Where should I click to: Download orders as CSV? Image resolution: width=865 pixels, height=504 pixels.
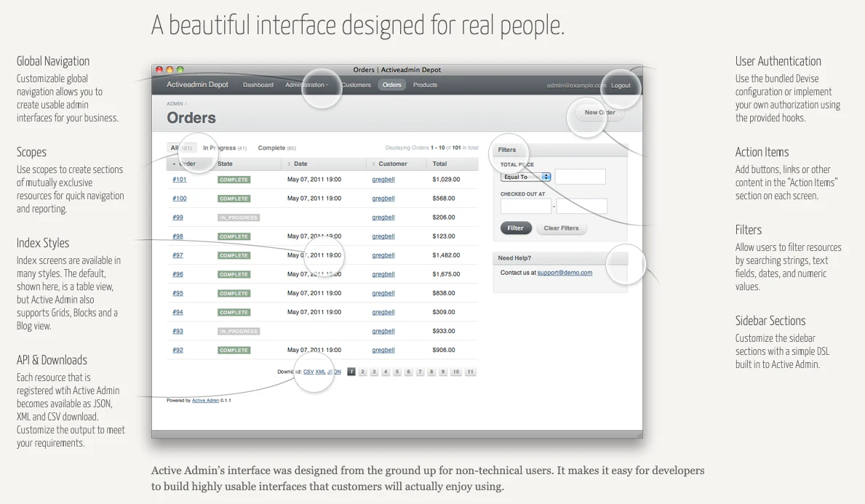[x=308, y=372]
